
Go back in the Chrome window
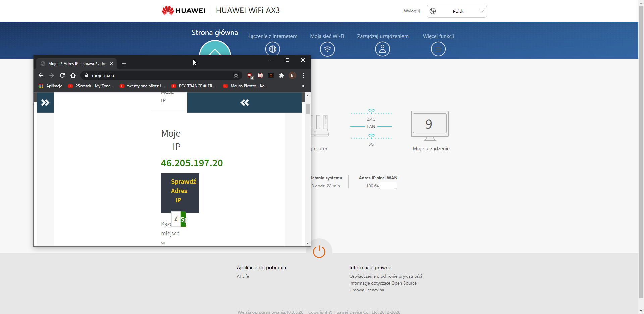pyautogui.click(x=41, y=75)
